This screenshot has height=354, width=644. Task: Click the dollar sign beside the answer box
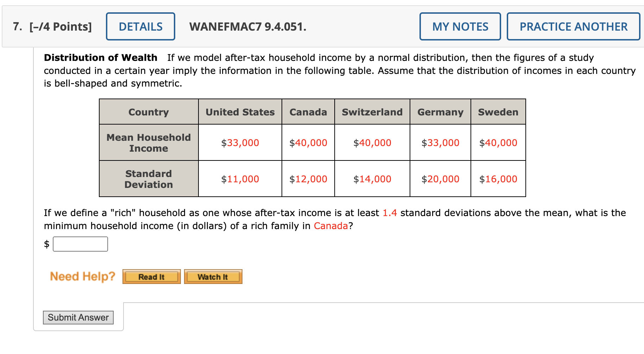46,244
